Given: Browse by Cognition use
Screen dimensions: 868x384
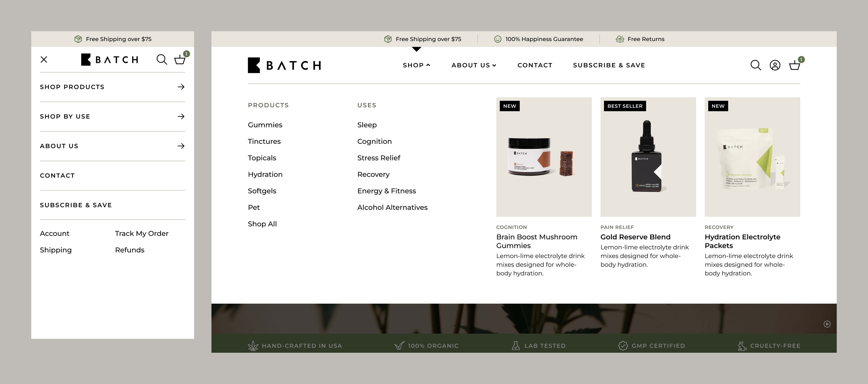Looking at the screenshot, I should pos(374,141).
